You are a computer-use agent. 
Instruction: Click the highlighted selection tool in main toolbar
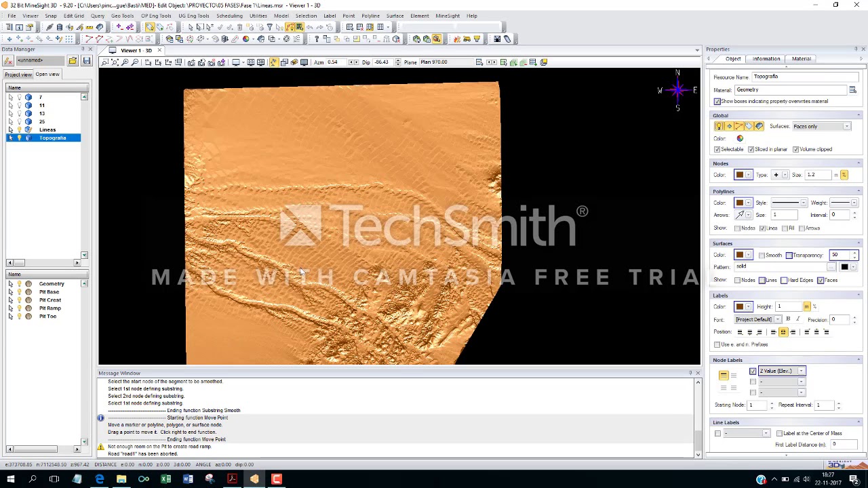pos(149,27)
